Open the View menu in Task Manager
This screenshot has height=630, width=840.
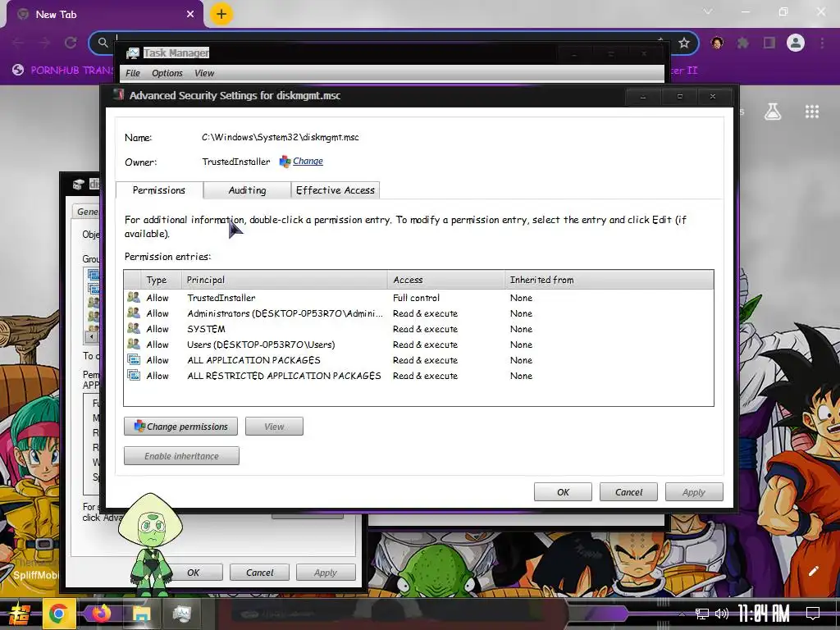[x=204, y=73]
